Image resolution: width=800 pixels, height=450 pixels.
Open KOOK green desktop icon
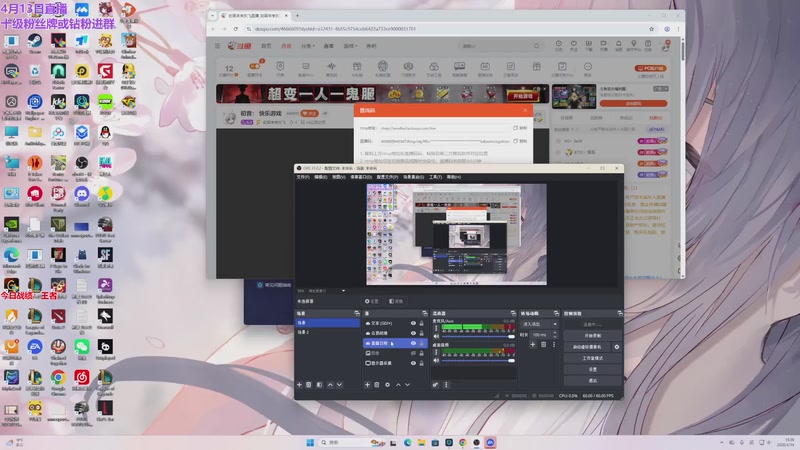(x=105, y=102)
